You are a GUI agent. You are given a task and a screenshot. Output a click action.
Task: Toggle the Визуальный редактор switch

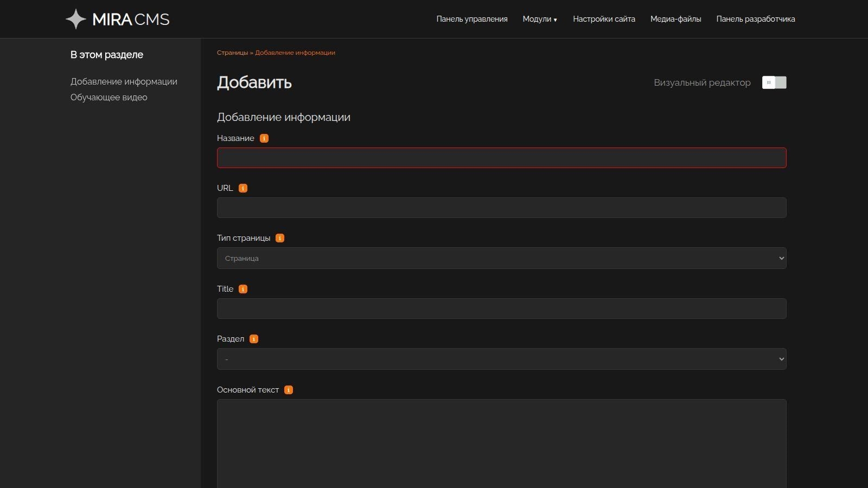pyautogui.click(x=774, y=82)
